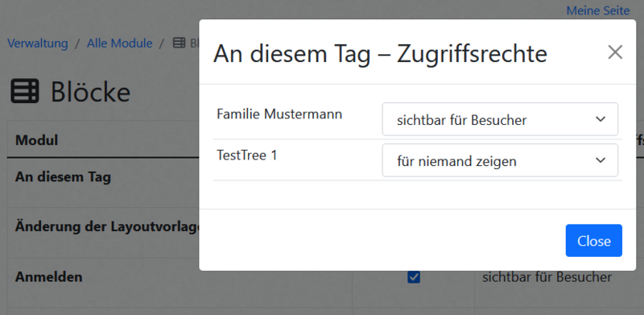
Task: Open the Meine Seite link
Action: click(x=597, y=10)
